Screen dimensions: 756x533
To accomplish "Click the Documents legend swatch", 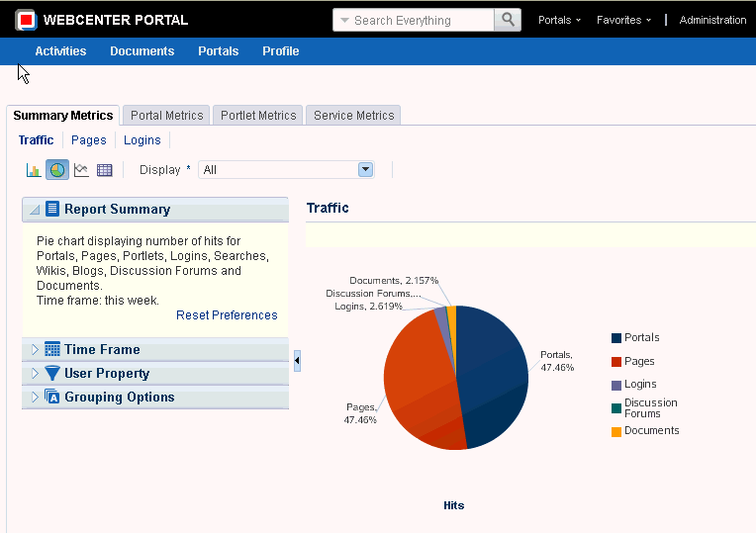I will [616, 432].
